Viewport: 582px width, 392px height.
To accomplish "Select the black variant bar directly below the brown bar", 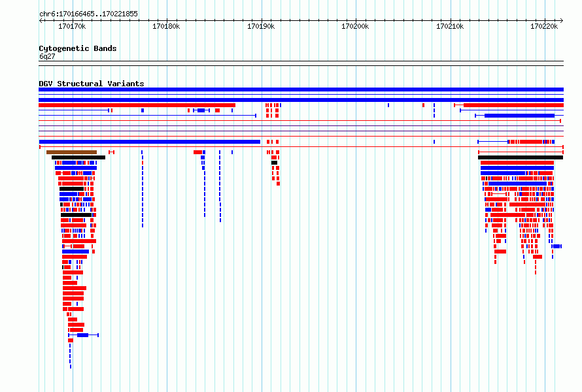I will 78,157.
